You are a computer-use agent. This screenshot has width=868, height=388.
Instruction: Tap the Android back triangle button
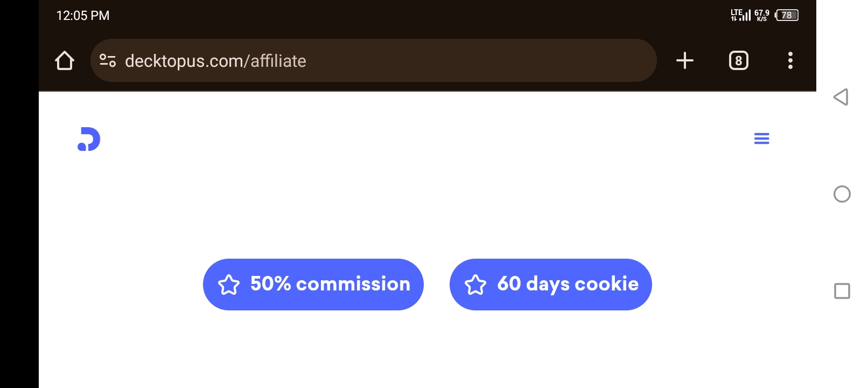pyautogui.click(x=841, y=97)
